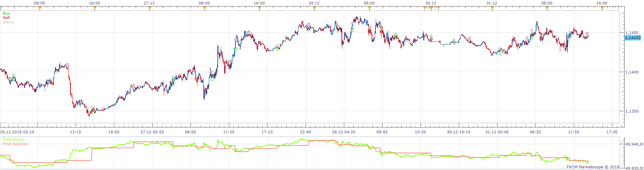Click the bottom axis label 15:30
The image size is (644, 170).
[x=420, y=132]
